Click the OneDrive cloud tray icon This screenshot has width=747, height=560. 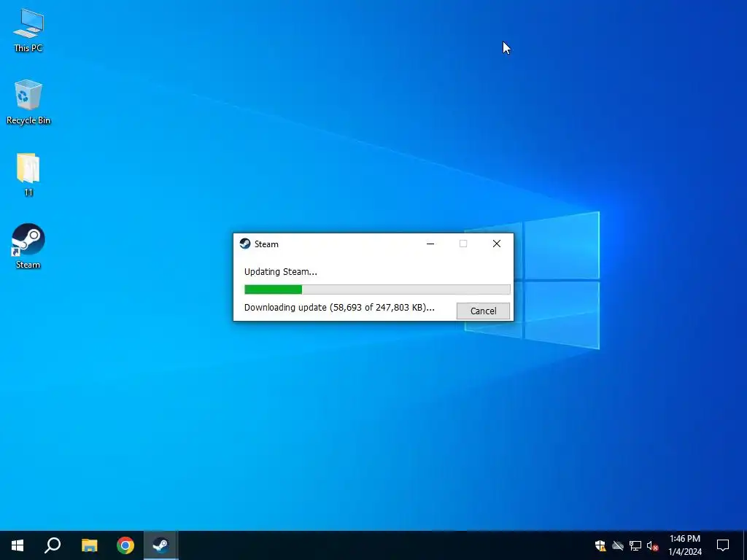pyautogui.click(x=618, y=545)
